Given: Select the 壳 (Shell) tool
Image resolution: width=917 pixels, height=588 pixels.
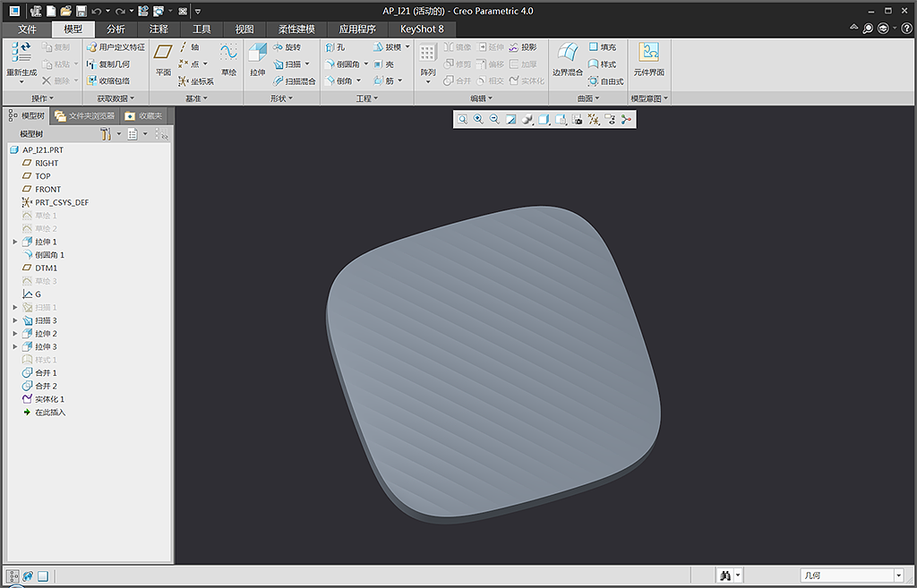Looking at the screenshot, I should (383, 64).
